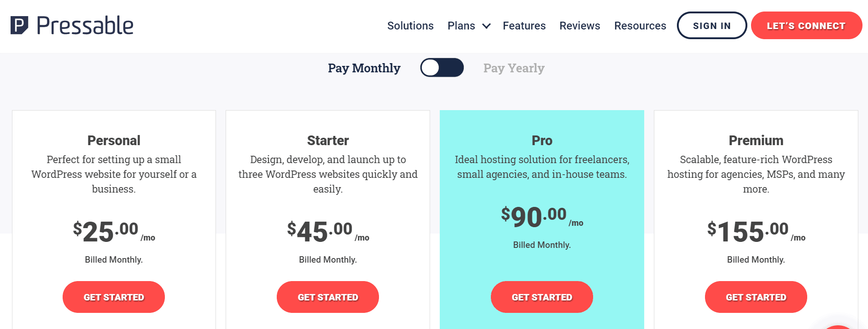Toggle the Pay Monthly/Yearly billing switch
Viewport: 868px width, 329px height.
point(442,68)
